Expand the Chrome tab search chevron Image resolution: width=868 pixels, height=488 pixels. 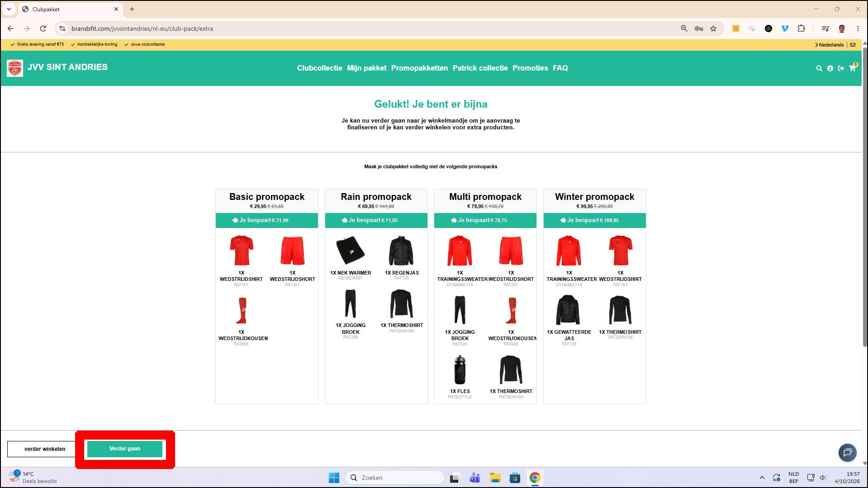[x=9, y=9]
